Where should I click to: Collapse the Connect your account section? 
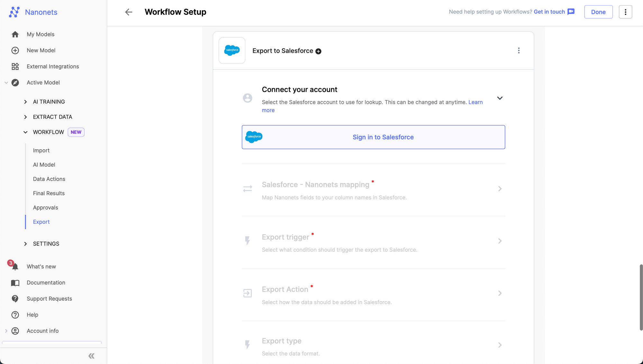[500, 98]
